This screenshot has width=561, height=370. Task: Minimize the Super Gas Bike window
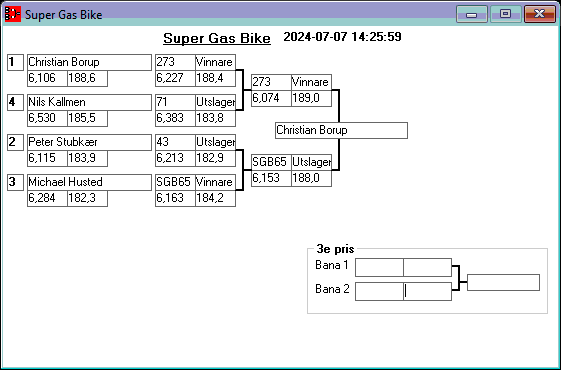tap(472, 14)
